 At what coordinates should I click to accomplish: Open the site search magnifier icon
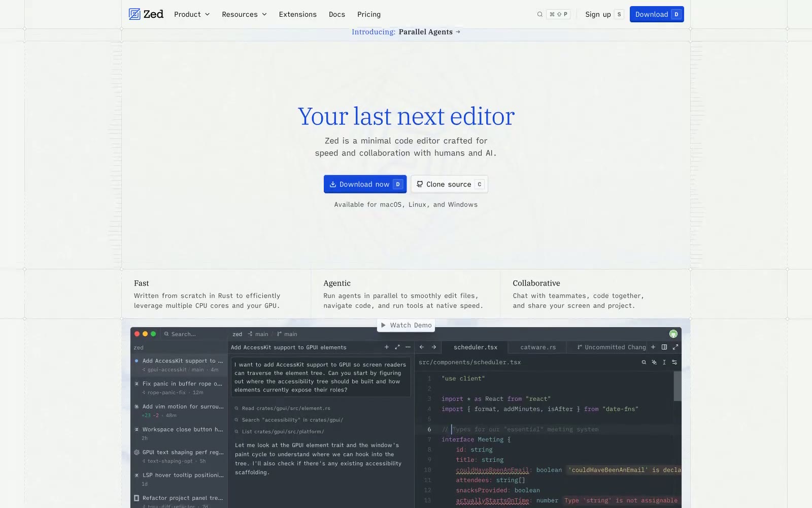[540, 14]
